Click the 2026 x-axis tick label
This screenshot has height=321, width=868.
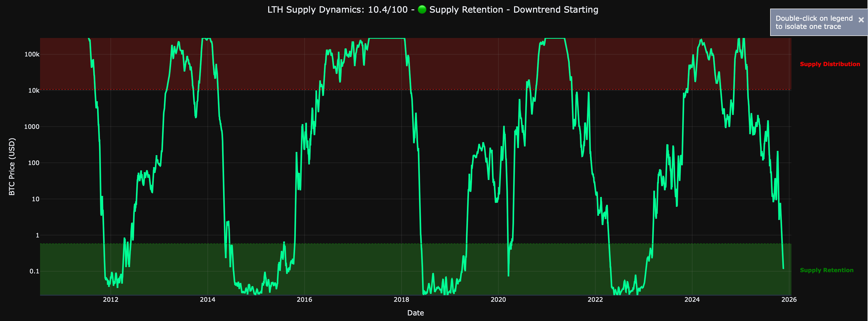(x=789, y=299)
